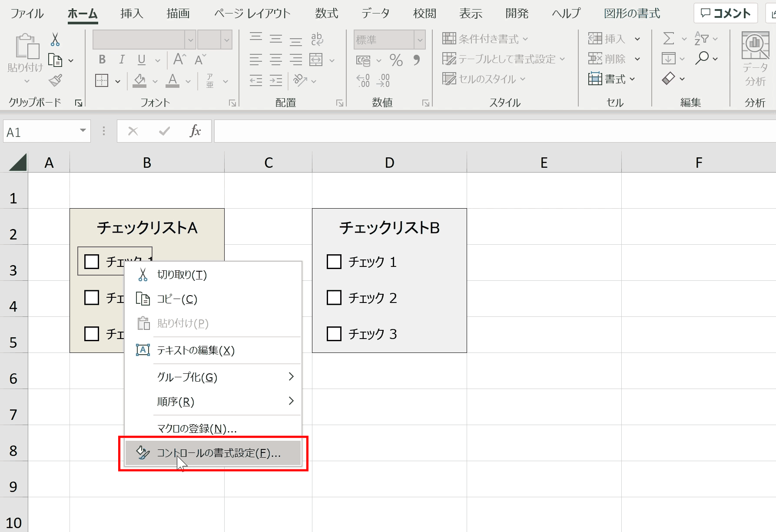Open the データ分析 analyze data tool
Viewport: 776px width, 532px height.
point(756,58)
